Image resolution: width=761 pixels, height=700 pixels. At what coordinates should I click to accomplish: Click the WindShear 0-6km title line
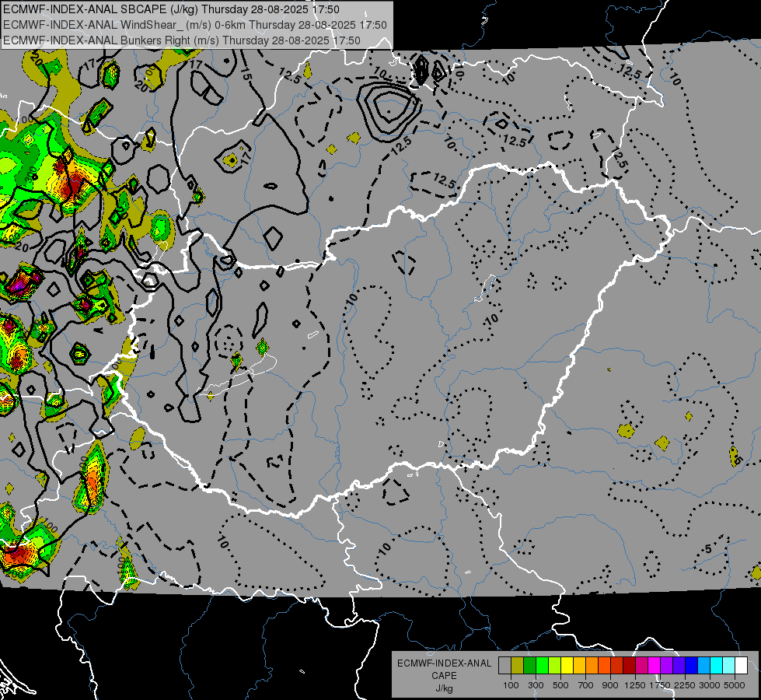pos(195,25)
